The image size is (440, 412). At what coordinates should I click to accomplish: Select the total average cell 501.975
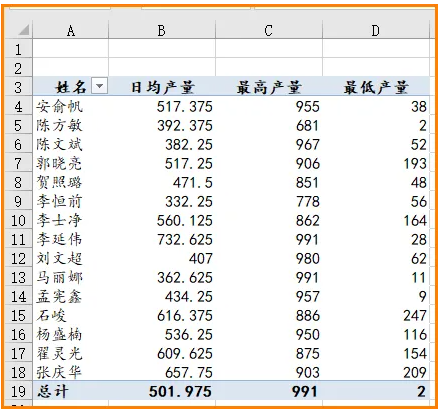pos(162,391)
